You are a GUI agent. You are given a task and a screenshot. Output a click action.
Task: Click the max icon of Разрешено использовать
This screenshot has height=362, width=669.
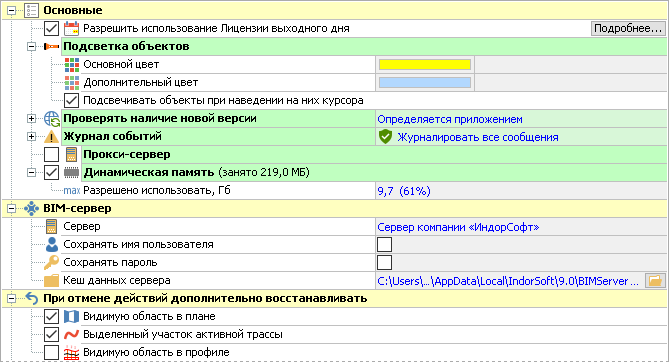72,190
